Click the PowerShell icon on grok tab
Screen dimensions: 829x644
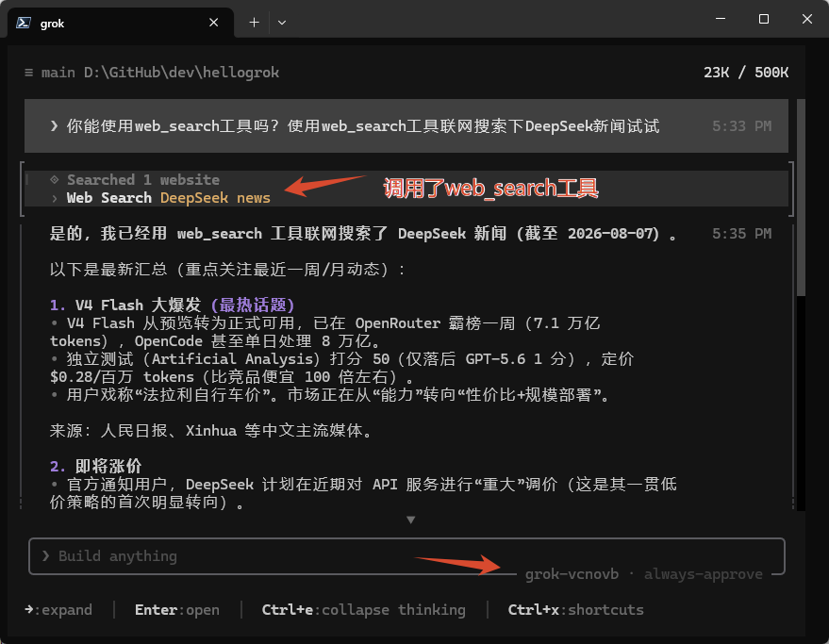coord(24,23)
